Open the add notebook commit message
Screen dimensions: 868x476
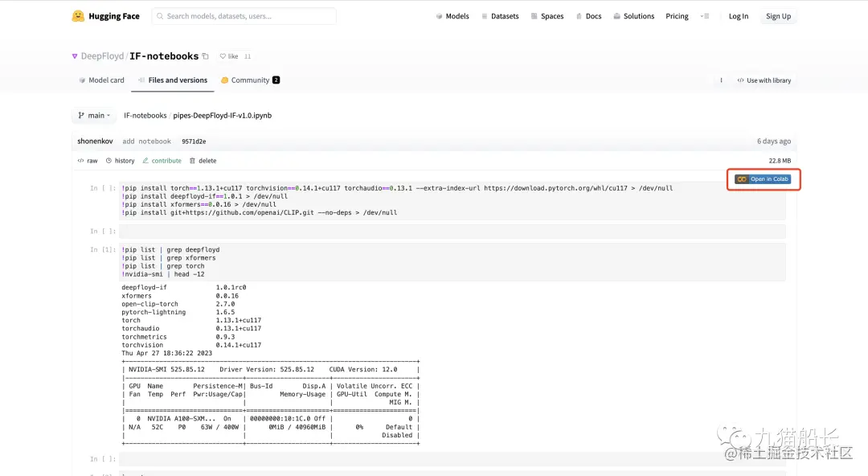click(x=147, y=142)
